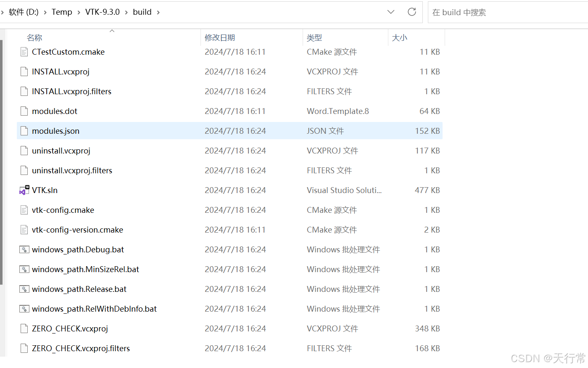The height and width of the screenshot is (368, 588).
Task: Select the file name windows_path.RelWithDebInfo.bat
Action: click(x=94, y=309)
